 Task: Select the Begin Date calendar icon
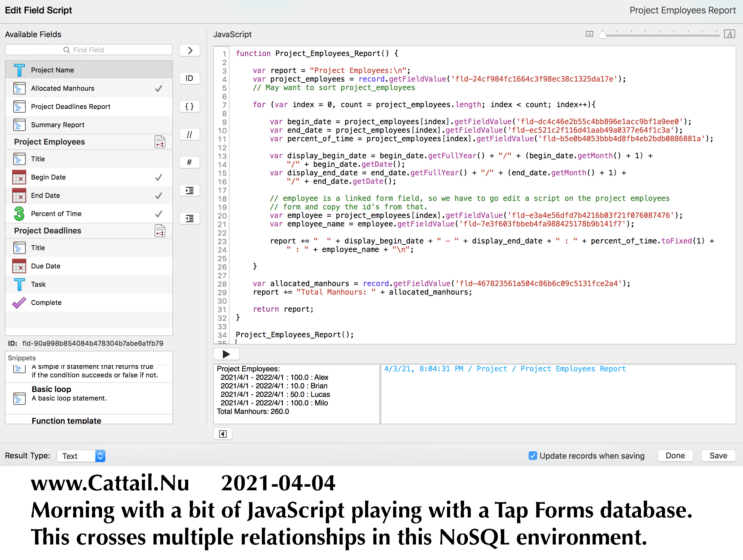[x=19, y=177]
